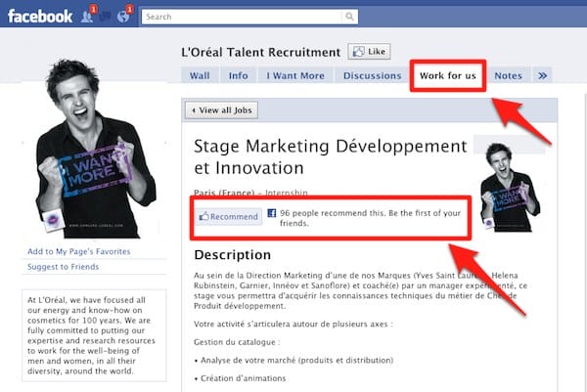
Task: Go back with View all Jobs
Action: coord(221,110)
